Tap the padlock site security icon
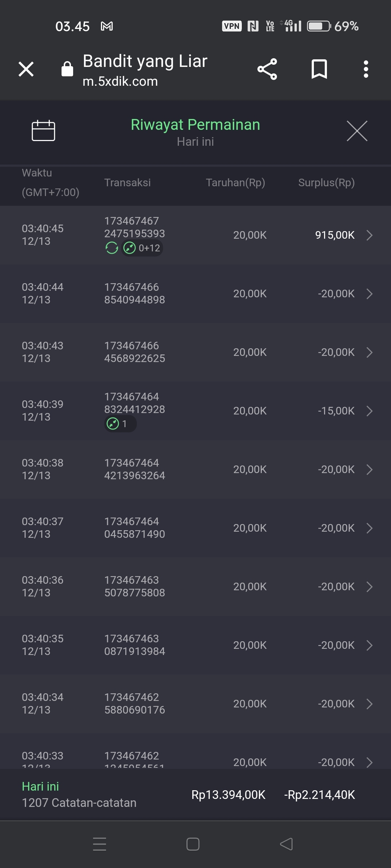Image resolution: width=391 pixels, height=868 pixels. pos(67,69)
